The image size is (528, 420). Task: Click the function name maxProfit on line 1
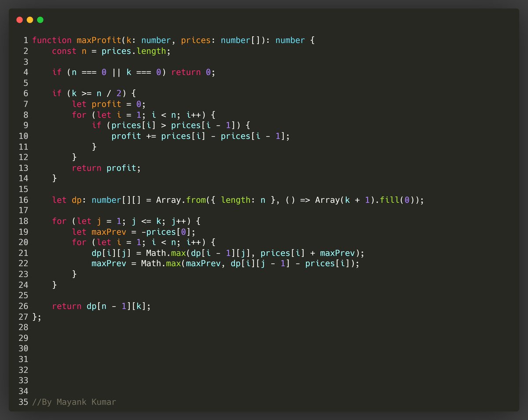[99, 40]
